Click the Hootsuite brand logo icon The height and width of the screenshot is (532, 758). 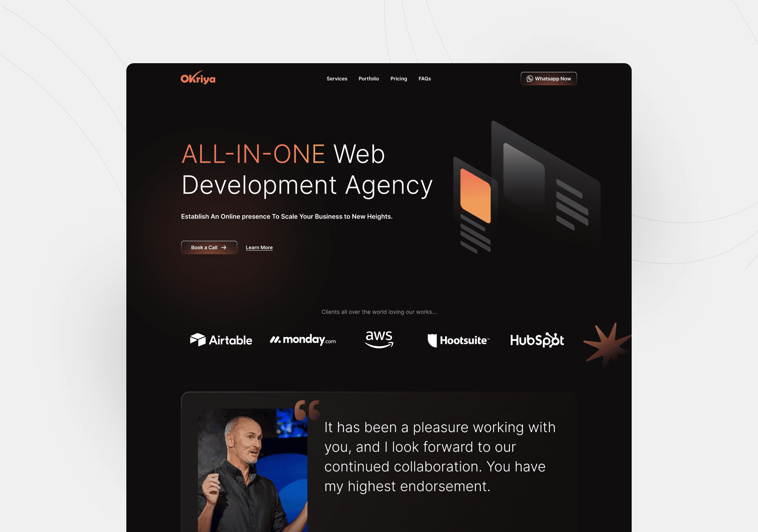431,338
